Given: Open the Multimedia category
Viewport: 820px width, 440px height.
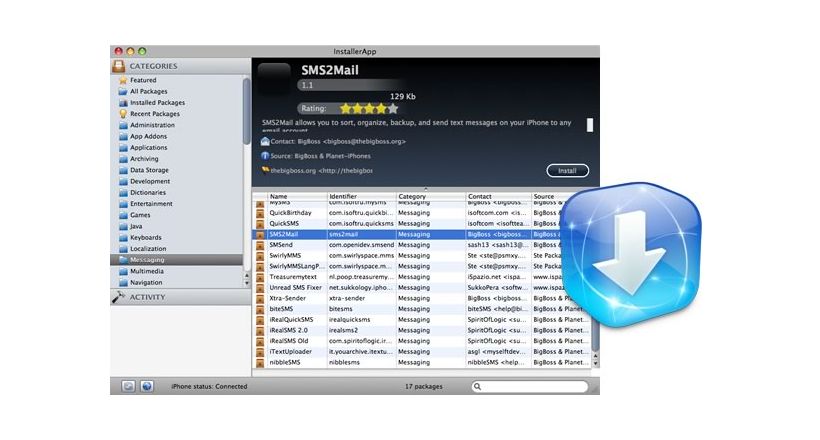Looking at the screenshot, I should pos(147,271).
